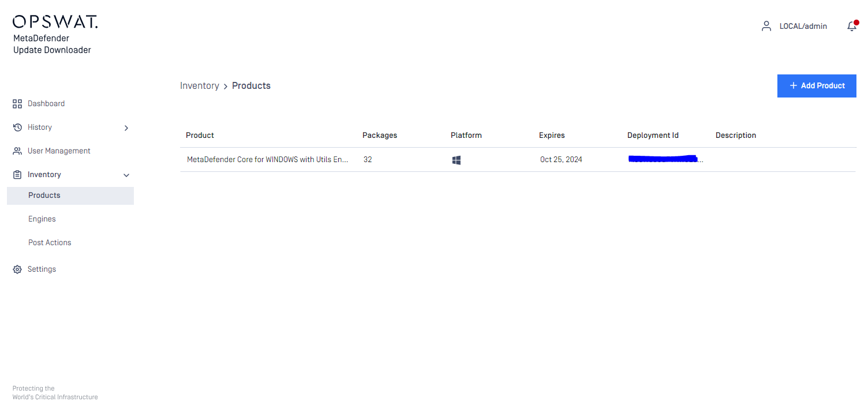This screenshot has width=868, height=405.
Task: Open the MetaDefender Core for WINDOWS row
Action: click(518, 160)
